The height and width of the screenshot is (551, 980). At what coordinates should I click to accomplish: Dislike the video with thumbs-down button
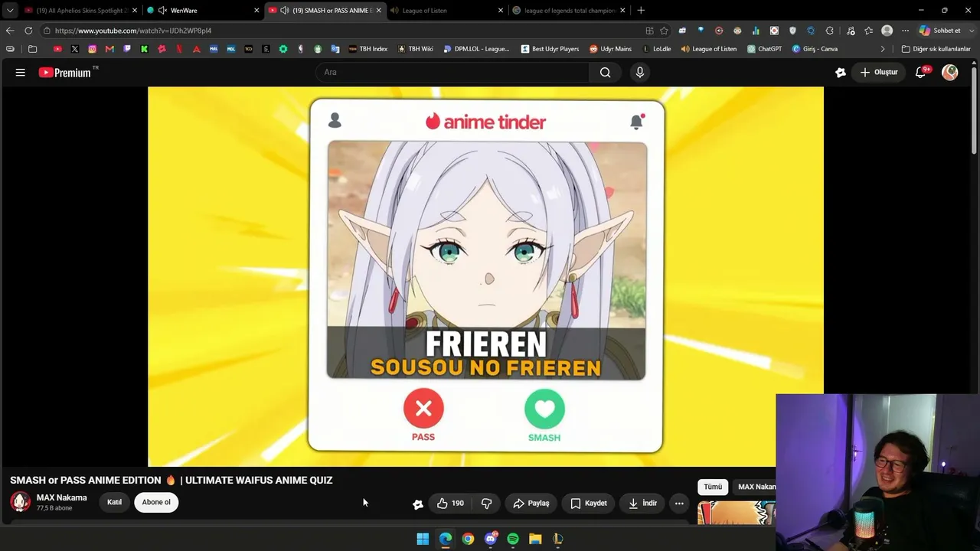click(486, 504)
